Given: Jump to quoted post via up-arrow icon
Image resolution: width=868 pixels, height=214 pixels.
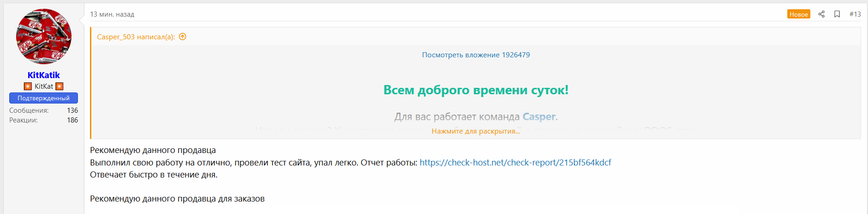Looking at the screenshot, I should [183, 37].
